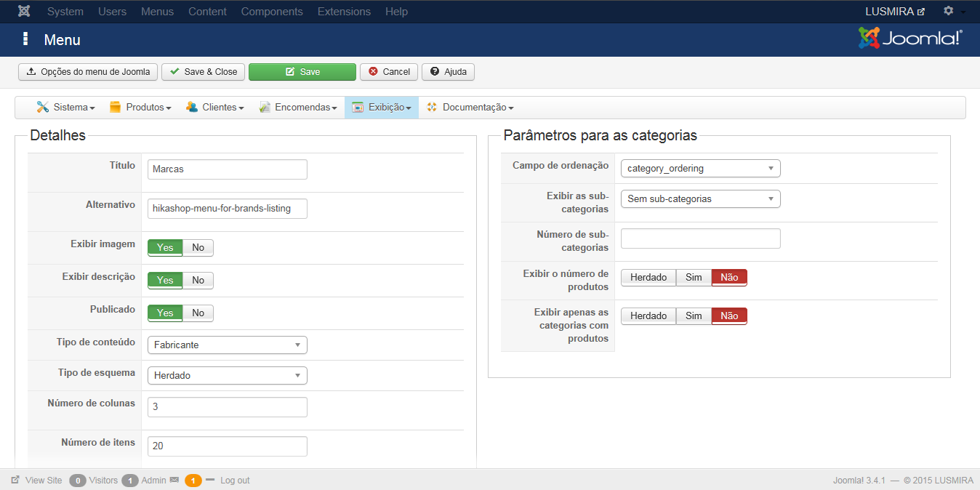Viewport: 980px width, 490px height.
Task: Open the Tipo de conteúdo dropdown
Action: pyautogui.click(x=228, y=345)
